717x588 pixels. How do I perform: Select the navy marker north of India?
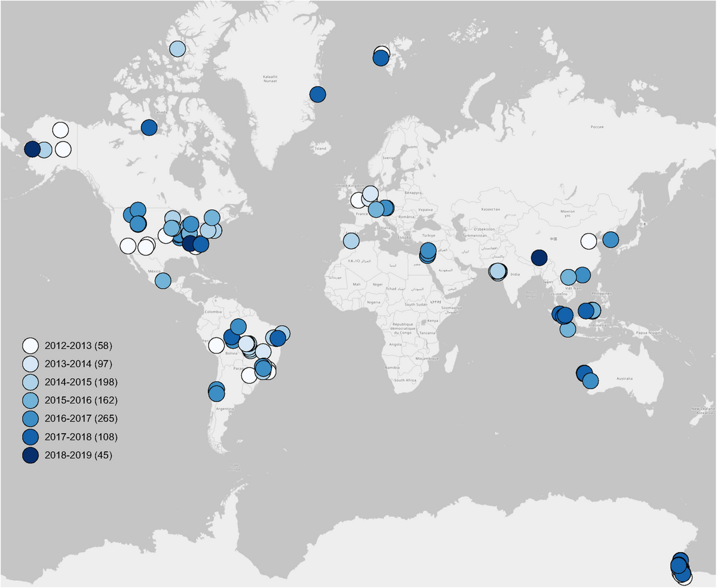coord(539,258)
